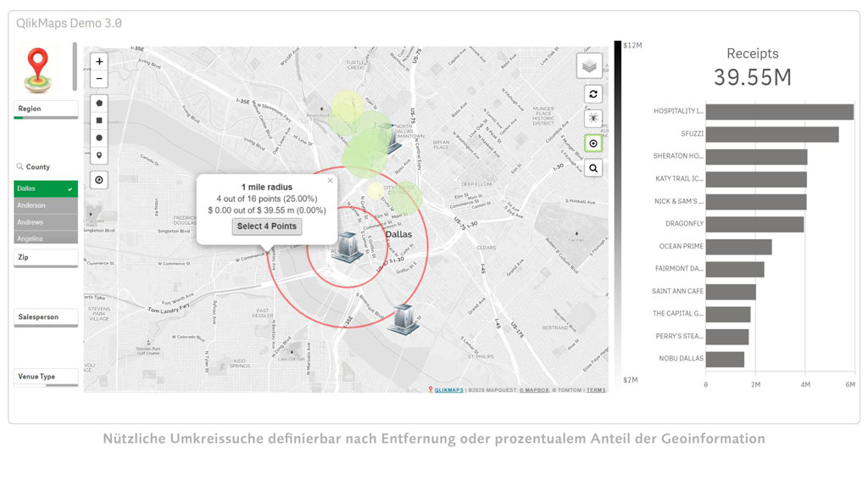Open the Mapbox attribution link

click(535, 390)
